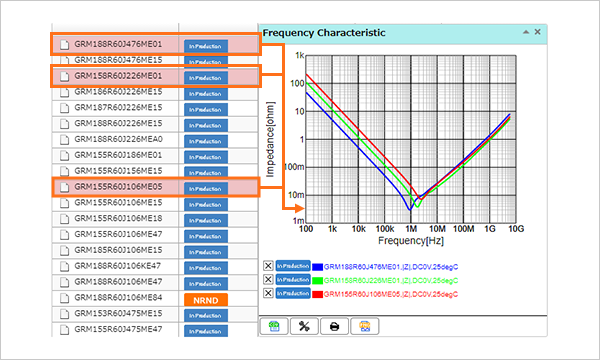600x360 pixels.
Task: Select part number GRM155R60J106ME05
Action: pos(118,186)
